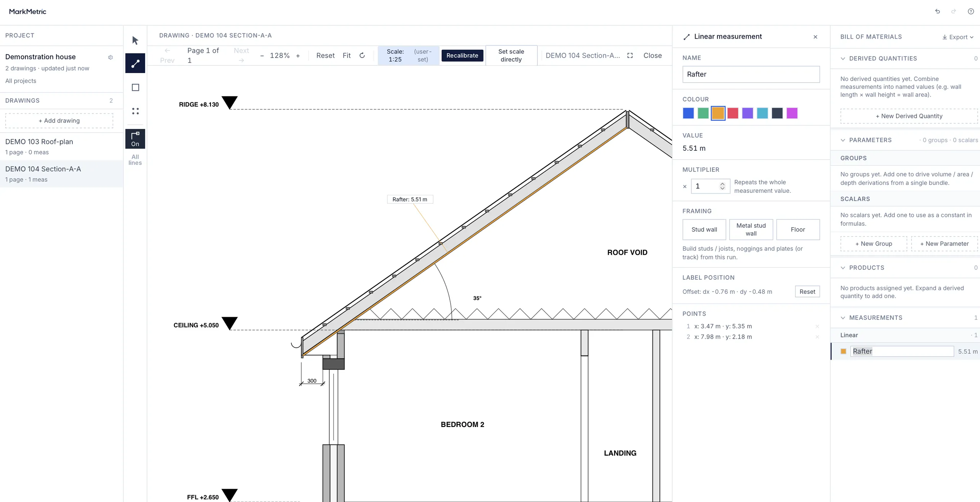Click the redo arrow icon
Screen dimensions: 980x502
click(954, 11)
